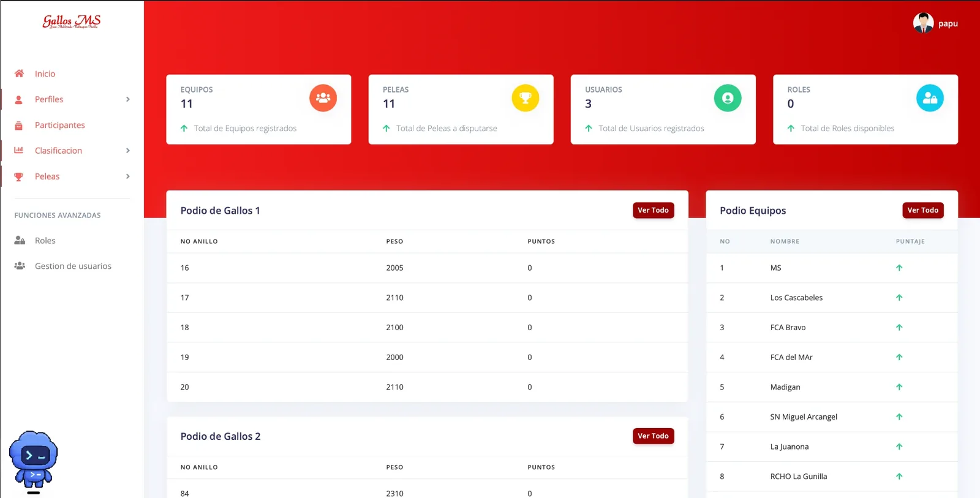The image size is (980, 498).
Task: Open the papu user avatar
Action: [923, 23]
